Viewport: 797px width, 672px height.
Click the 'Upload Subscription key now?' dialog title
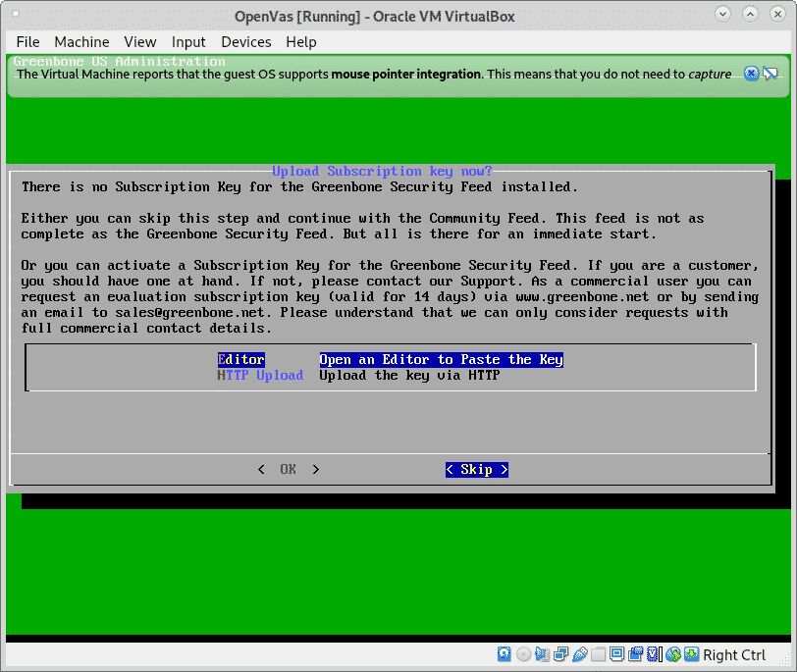point(382,171)
